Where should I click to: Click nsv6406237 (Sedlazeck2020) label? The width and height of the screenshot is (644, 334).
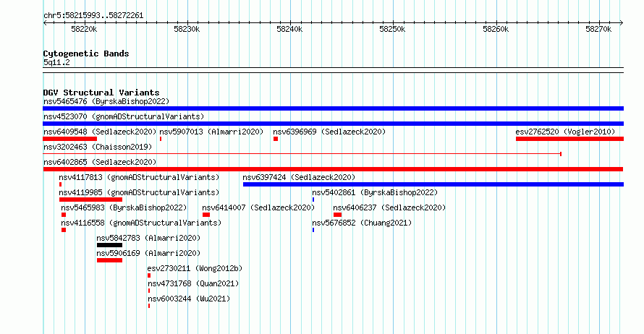coord(389,207)
